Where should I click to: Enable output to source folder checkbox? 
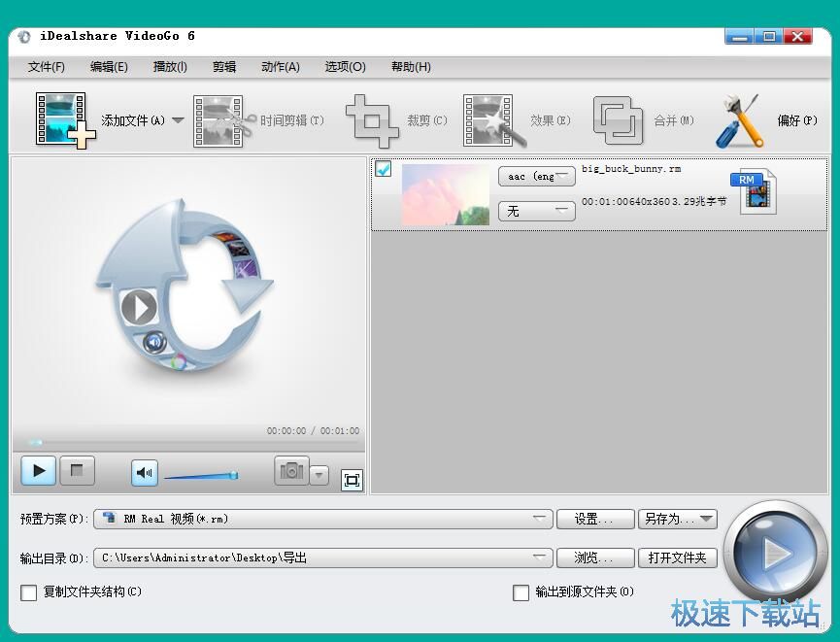point(521,592)
